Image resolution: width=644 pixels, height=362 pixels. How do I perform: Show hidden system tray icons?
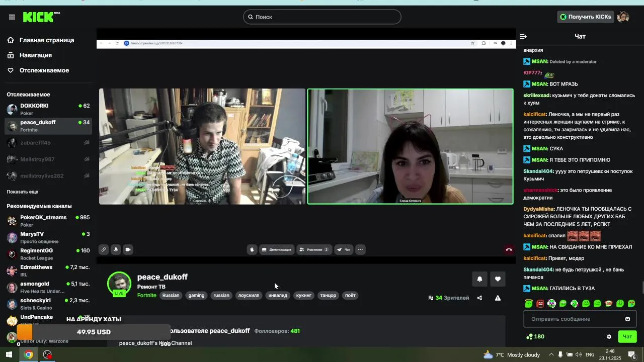(x=551, y=355)
